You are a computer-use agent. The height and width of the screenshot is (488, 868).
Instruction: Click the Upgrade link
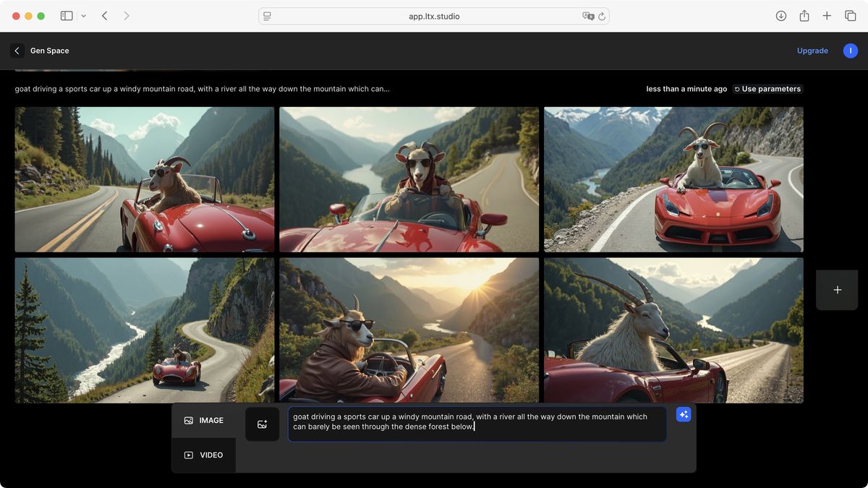pyautogui.click(x=812, y=51)
